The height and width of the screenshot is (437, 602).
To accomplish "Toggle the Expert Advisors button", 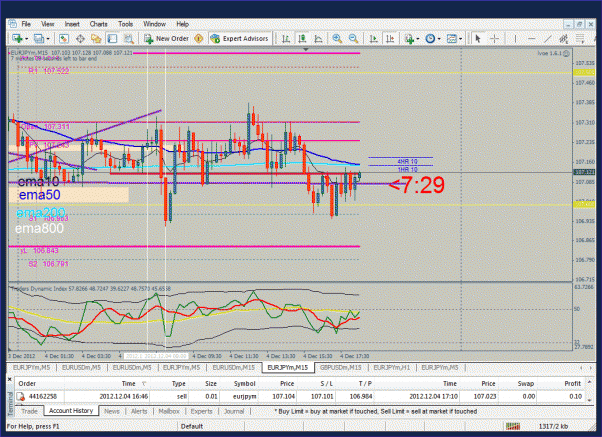I will coord(240,38).
